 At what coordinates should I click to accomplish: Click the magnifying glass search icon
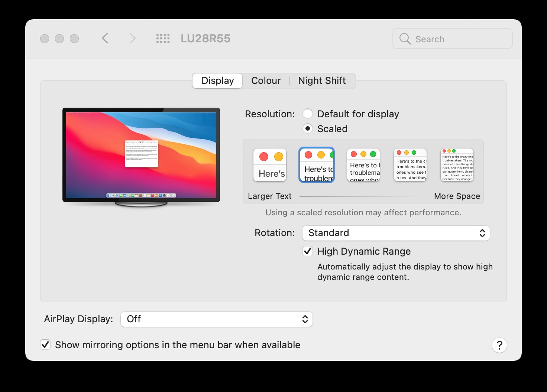tap(405, 39)
